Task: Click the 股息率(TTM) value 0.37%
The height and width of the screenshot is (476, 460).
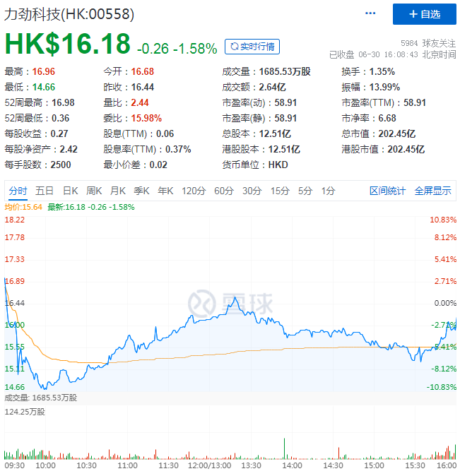Action: tap(178, 149)
